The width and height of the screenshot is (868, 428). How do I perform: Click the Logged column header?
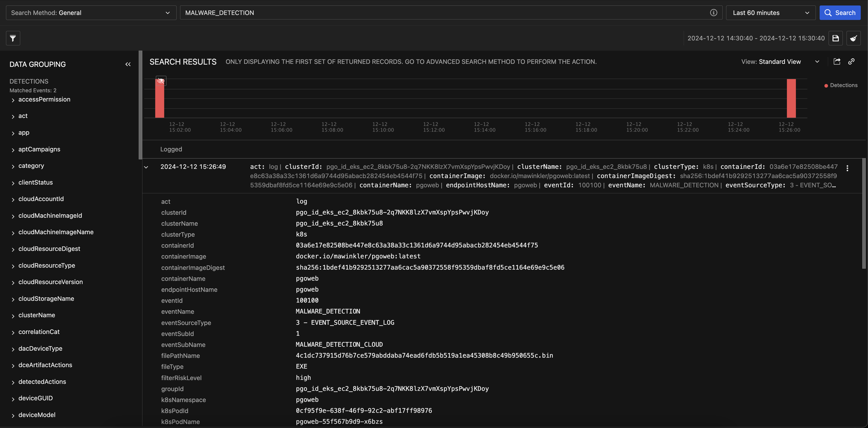tap(171, 149)
